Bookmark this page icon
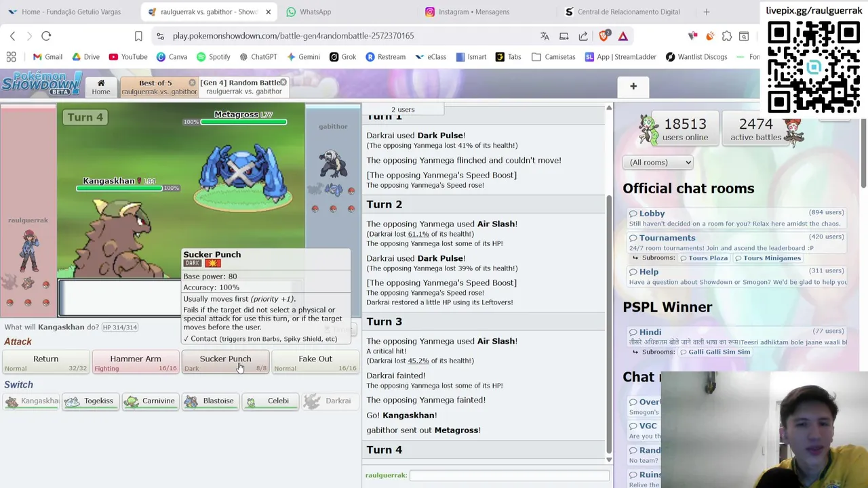 click(138, 36)
